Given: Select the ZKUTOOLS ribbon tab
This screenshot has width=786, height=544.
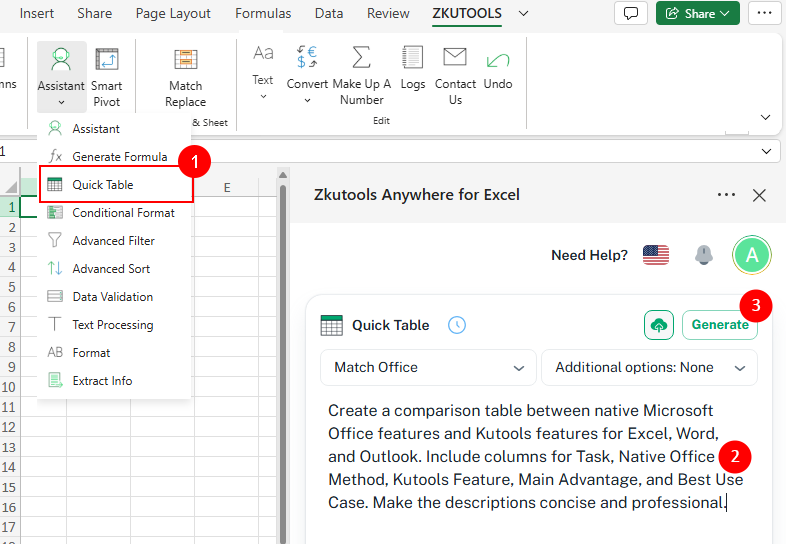Looking at the screenshot, I should tap(467, 14).
